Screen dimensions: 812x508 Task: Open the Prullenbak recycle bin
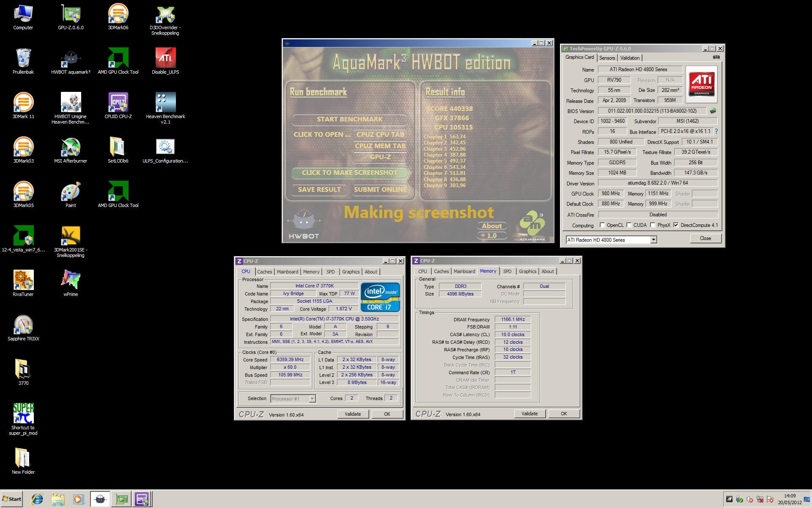point(23,61)
